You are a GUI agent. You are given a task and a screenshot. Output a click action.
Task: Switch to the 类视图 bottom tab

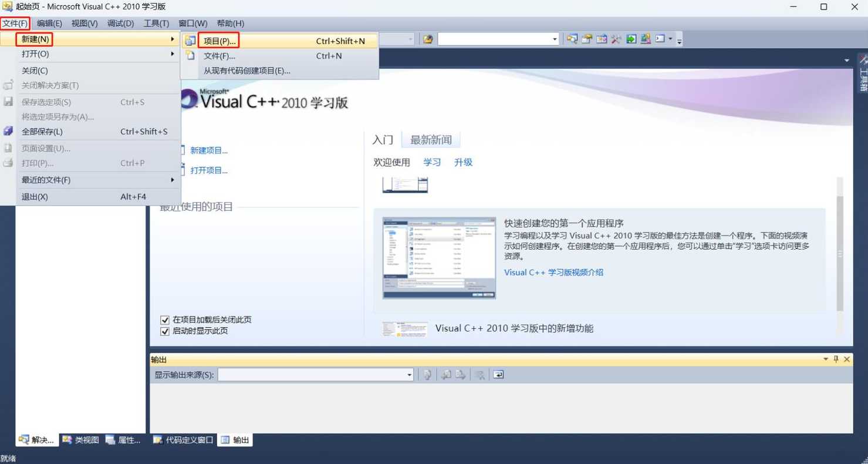(80, 440)
